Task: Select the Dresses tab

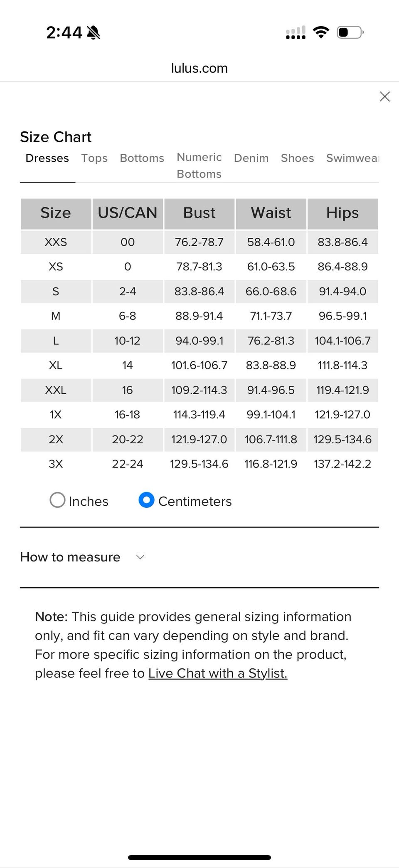Action: [47, 158]
